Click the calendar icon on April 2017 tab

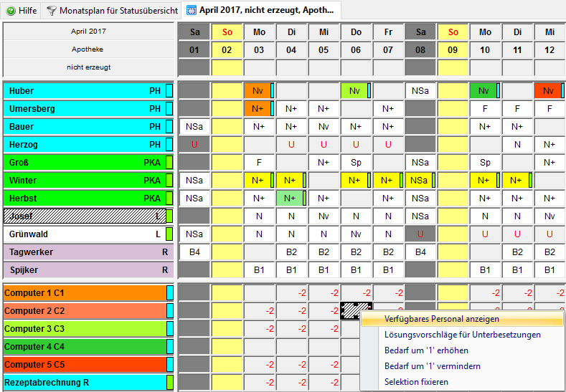[x=191, y=11]
